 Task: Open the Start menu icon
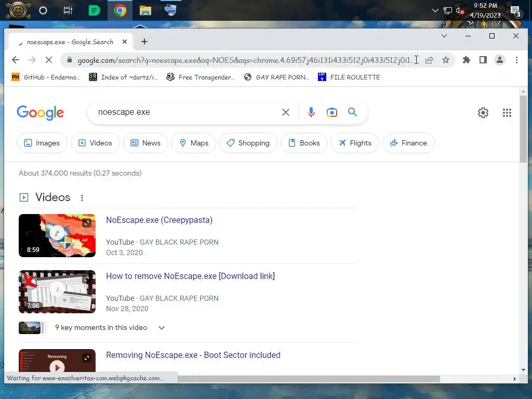coord(18,10)
